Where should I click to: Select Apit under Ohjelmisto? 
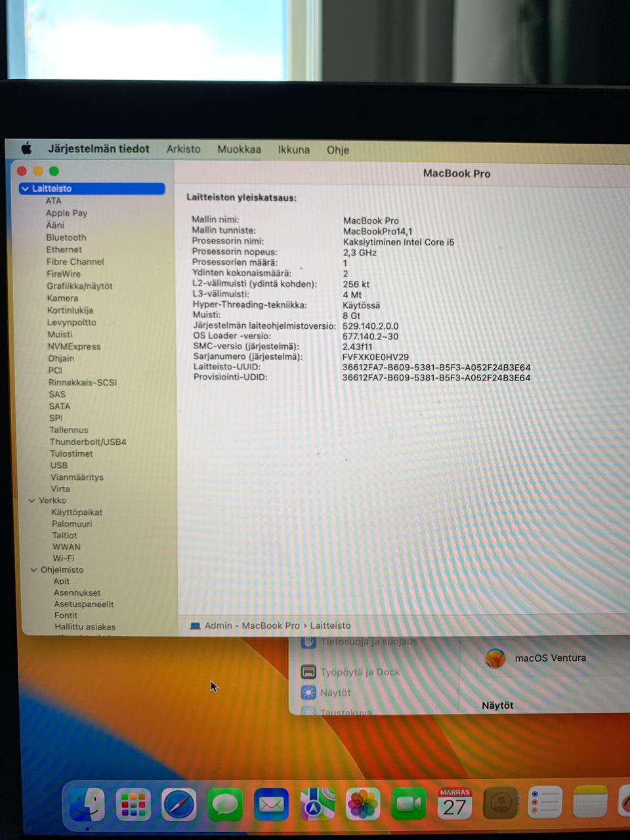pos(62,581)
